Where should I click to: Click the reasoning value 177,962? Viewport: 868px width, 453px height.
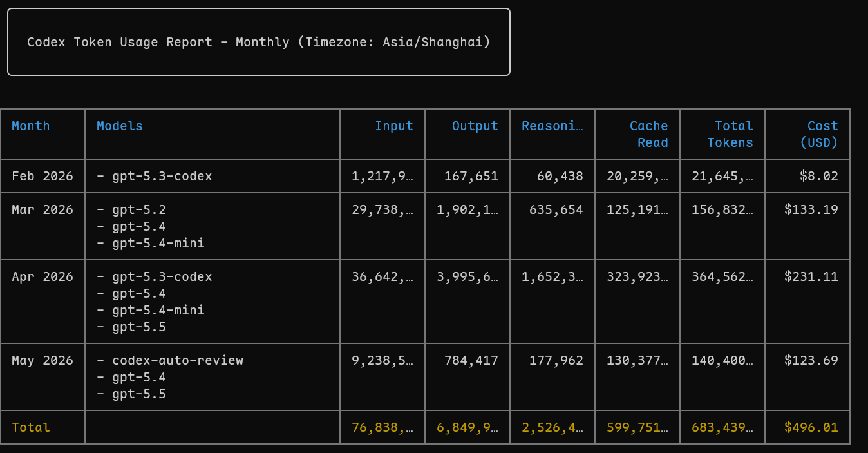556,360
